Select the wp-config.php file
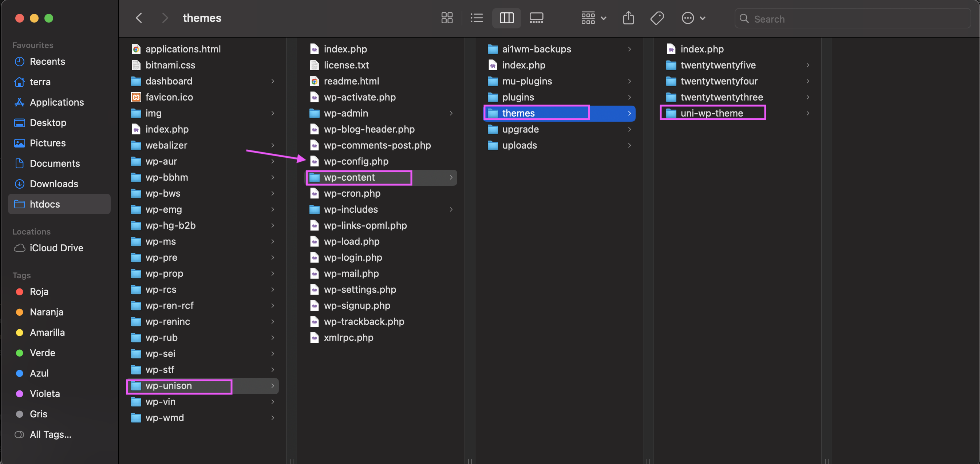The width and height of the screenshot is (980, 464). pos(356,161)
